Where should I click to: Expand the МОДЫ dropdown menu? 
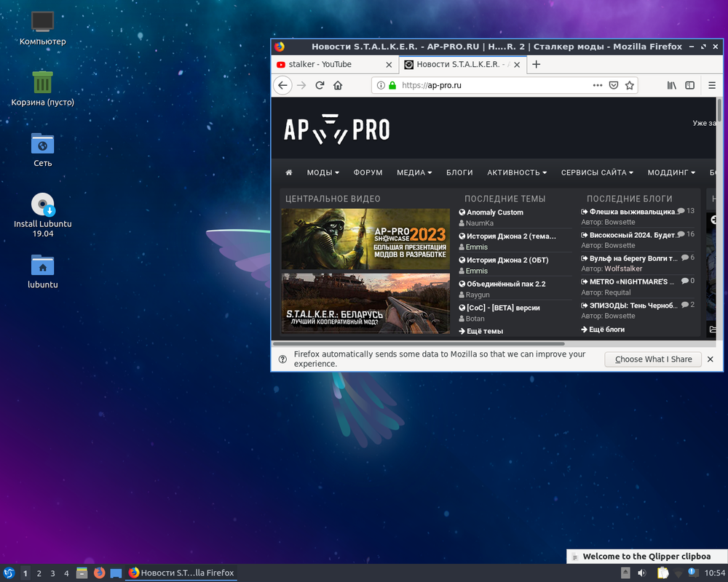click(323, 172)
